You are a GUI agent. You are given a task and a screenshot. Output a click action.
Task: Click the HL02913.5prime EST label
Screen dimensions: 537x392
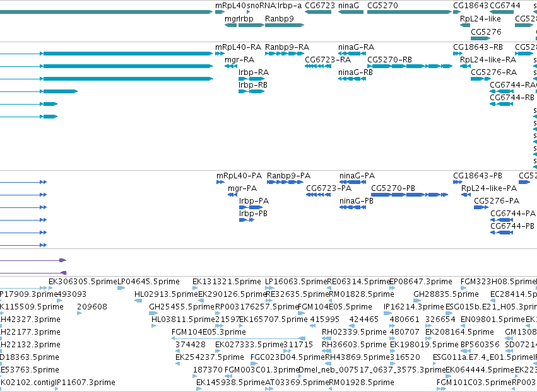coord(166,294)
